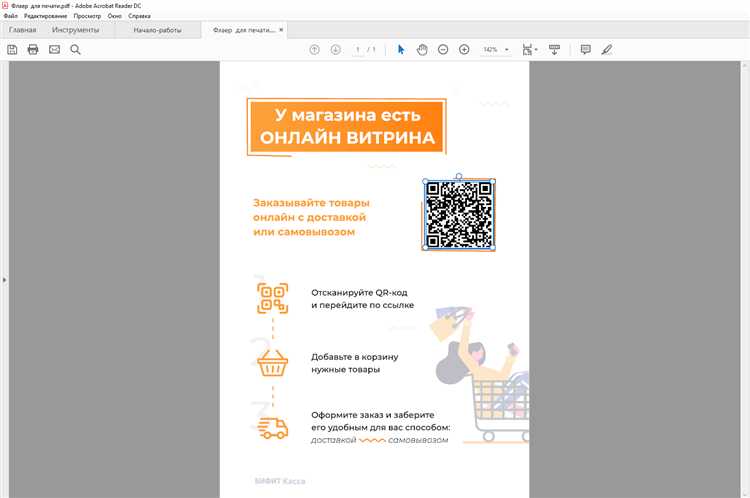Click the Save file icon

tap(12, 49)
